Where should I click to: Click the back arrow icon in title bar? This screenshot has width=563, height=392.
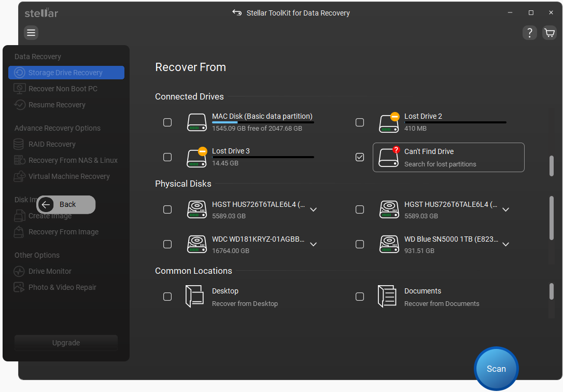pyautogui.click(x=237, y=12)
